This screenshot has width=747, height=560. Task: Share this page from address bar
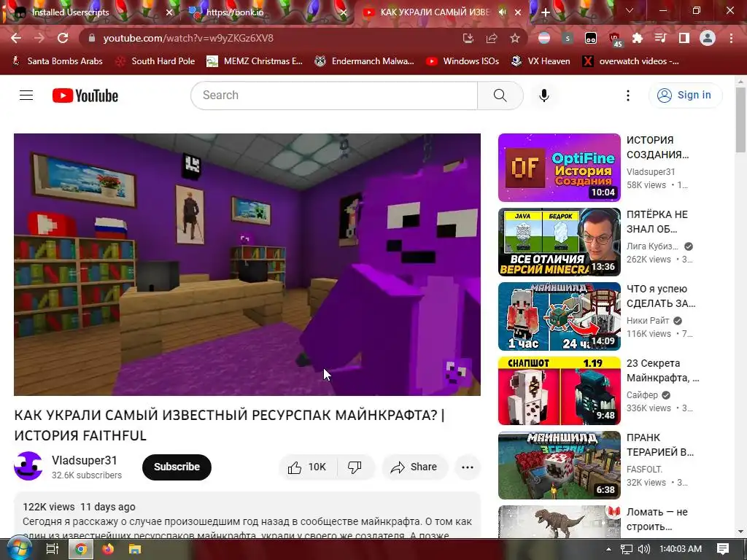[492, 38]
